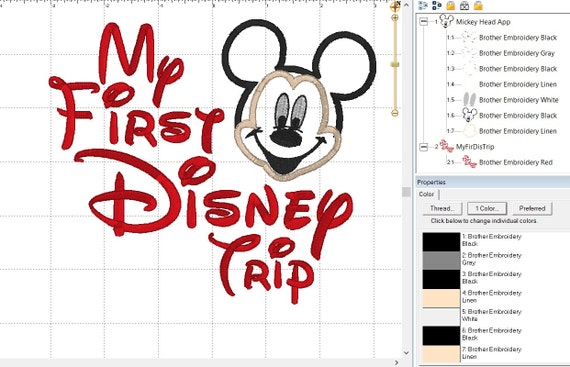Click the Preferred button
The image size is (570, 367).
point(532,209)
